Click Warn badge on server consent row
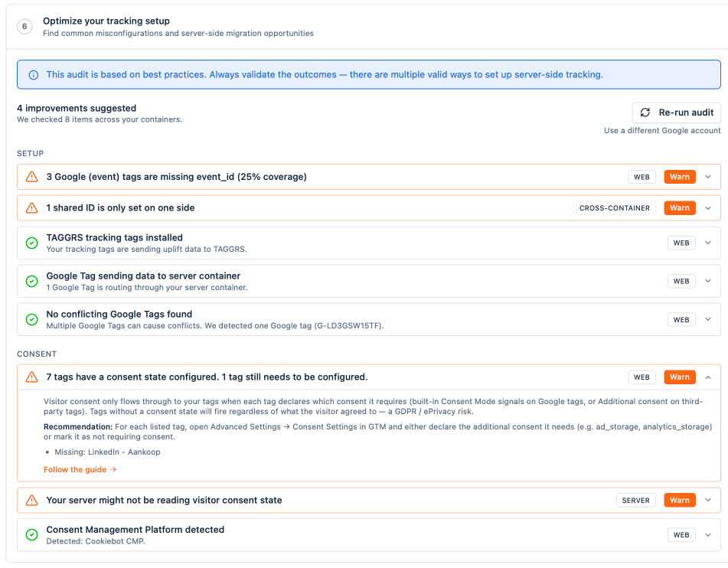728x568 pixels. 680,500
